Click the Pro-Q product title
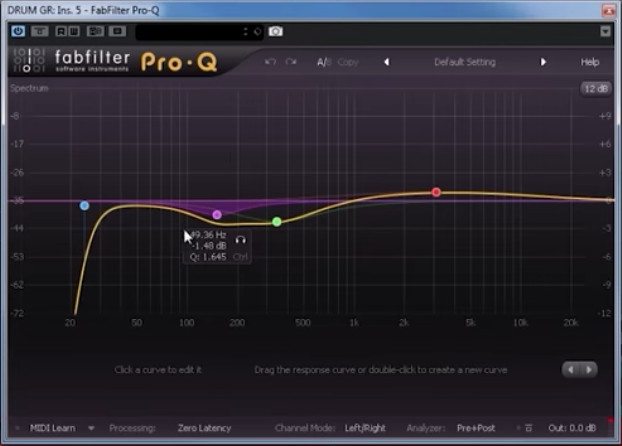 point(179,62)
